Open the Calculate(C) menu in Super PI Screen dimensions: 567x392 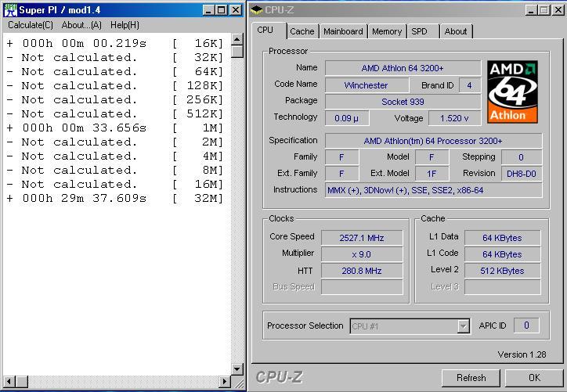pos(31,25)
